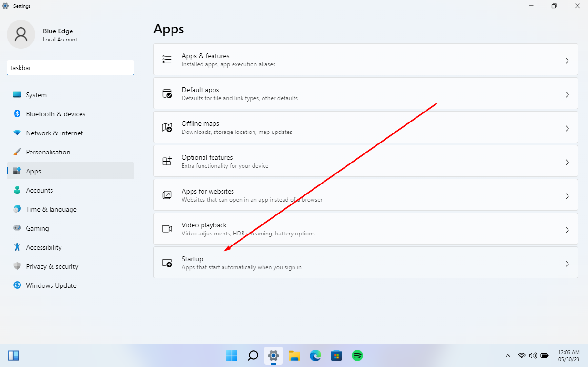Open Bluetooth & devices settings
This screenshot has width=588, height=367.
[x=55, y=114]
